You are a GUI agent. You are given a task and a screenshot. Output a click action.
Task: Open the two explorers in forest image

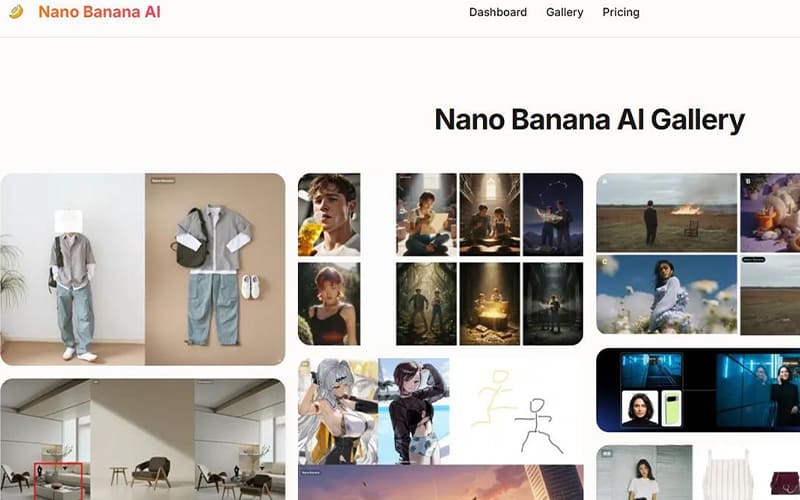tap(427, 304)
